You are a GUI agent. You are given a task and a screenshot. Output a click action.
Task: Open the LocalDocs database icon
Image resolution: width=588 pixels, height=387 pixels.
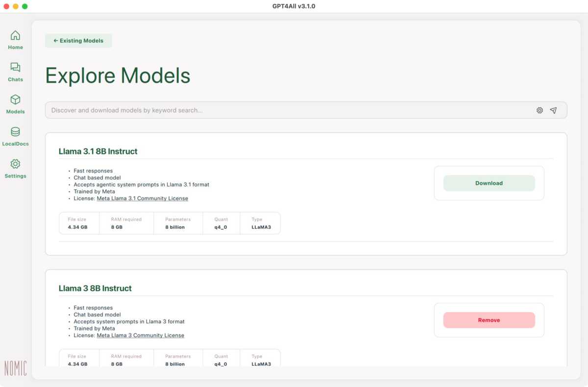point(15,132)
